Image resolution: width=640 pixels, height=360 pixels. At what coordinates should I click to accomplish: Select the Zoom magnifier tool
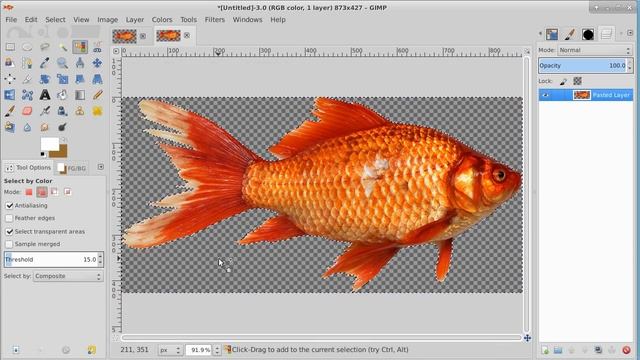point(62,63)
